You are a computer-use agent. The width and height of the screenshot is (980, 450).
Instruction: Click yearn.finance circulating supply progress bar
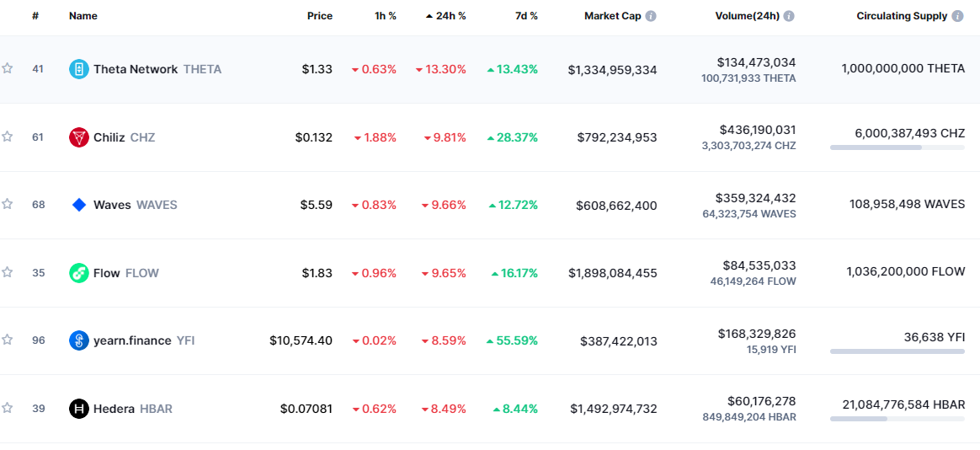point(897,351)
